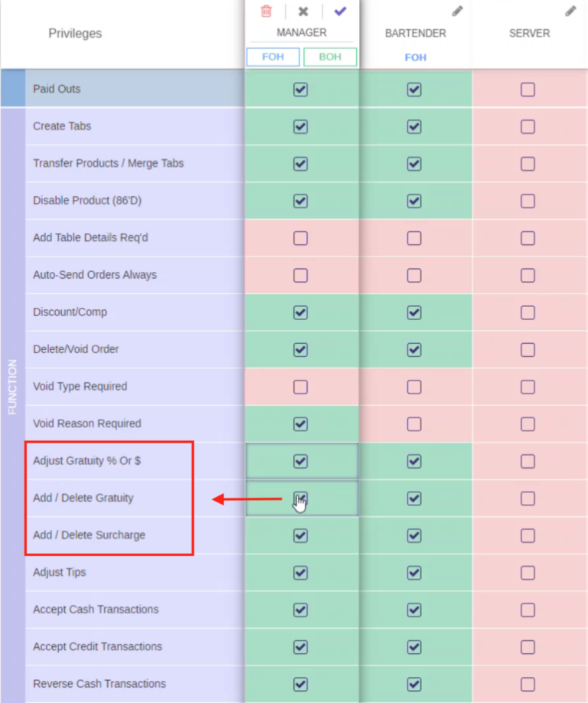This screenshot has height=703, width=588.
Task: Enable "Add Table Details Req'd" for Server
Action: pyautogui.click(x=527, y=238)
